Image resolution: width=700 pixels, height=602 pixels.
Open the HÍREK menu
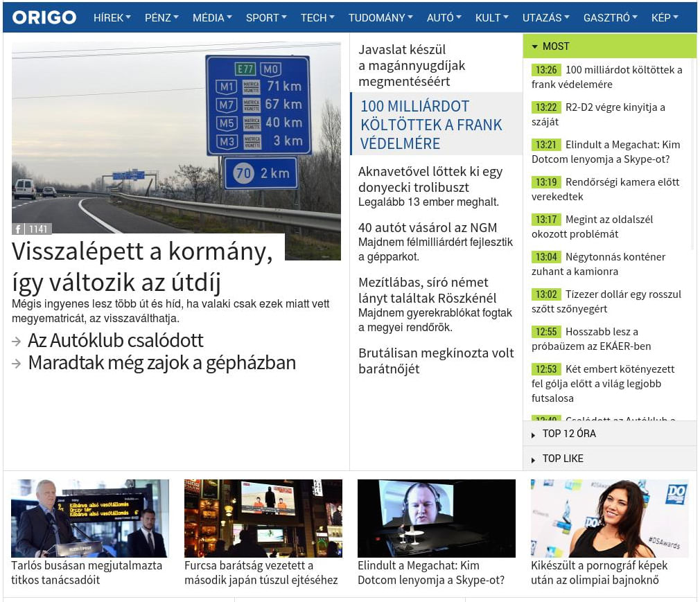point(109,17)
